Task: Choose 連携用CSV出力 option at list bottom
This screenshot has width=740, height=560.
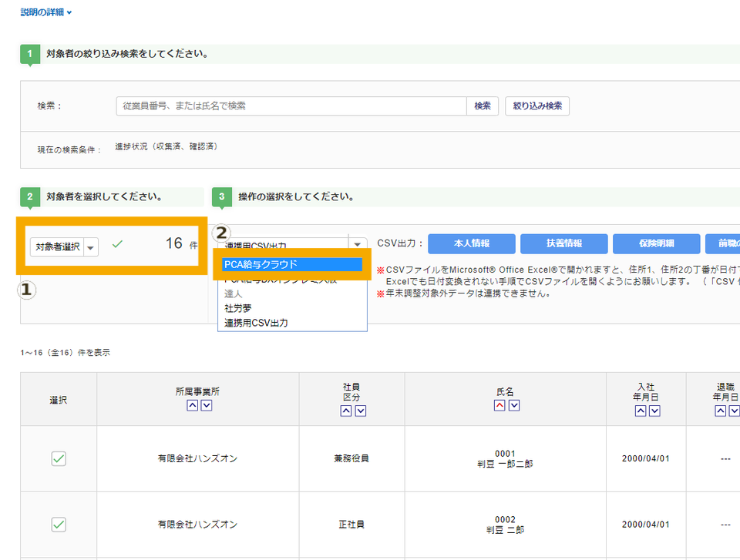Action: tap(256, 324)
